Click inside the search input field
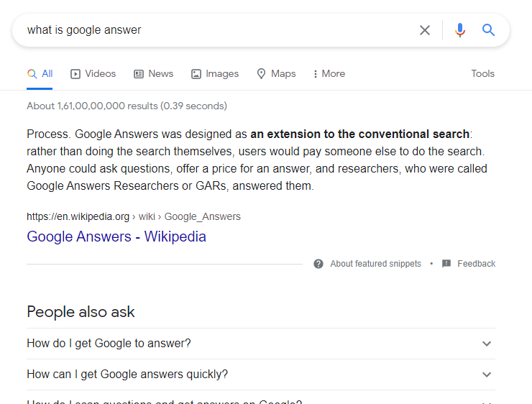Viewport: 532px width, 404px height. click(216, 30)
